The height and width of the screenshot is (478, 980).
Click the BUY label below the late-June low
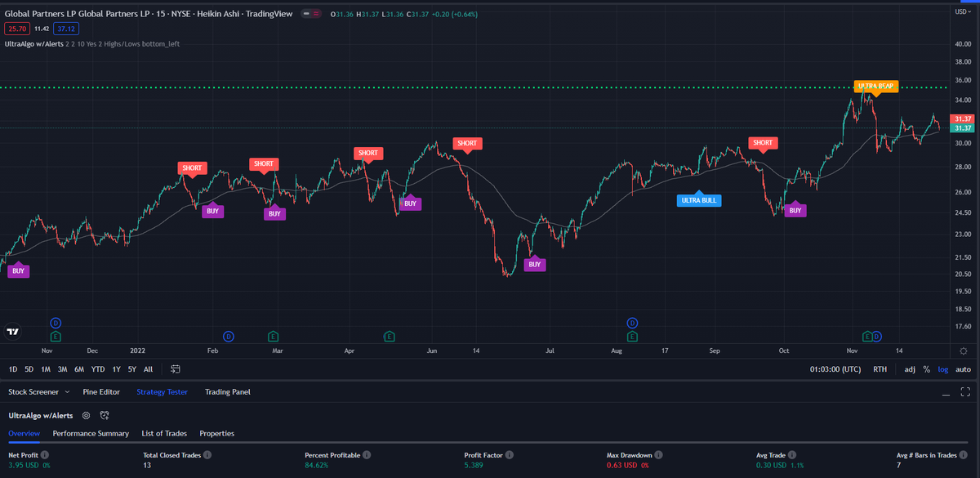(534, 264)
